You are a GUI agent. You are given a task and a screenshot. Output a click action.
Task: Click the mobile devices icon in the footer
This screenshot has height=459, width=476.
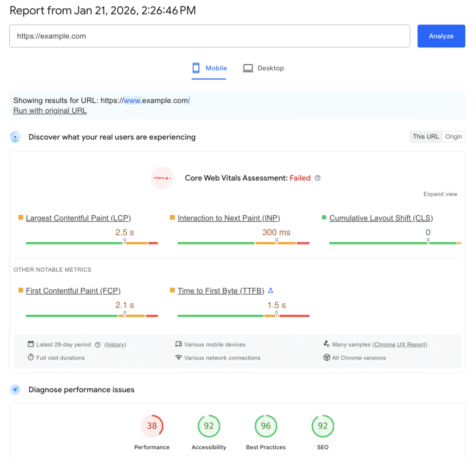click(x=178, y=344)
